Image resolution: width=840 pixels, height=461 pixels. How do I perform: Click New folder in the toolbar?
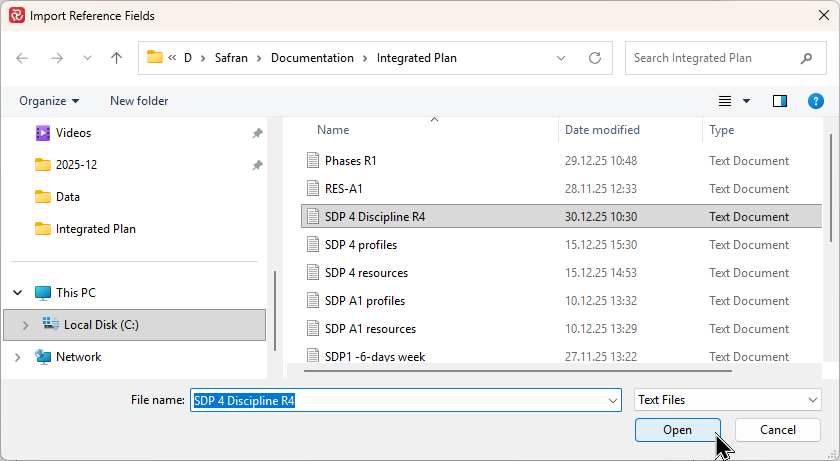[139, 101]
